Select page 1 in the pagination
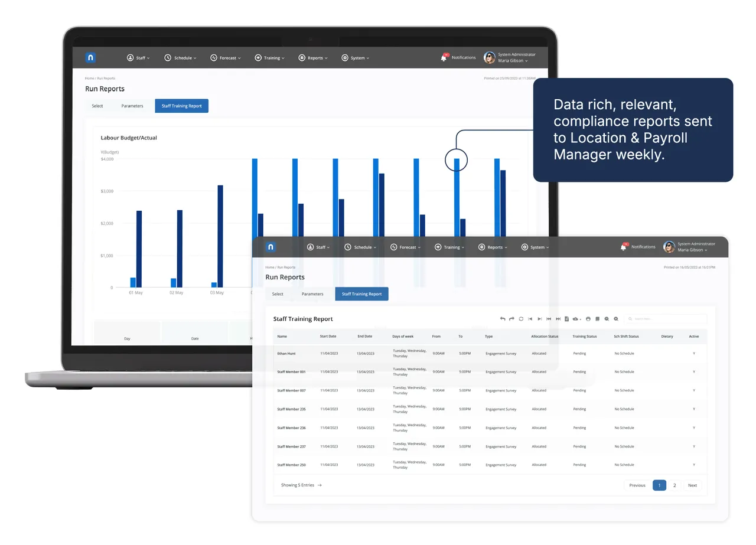Viewport: 756px width, 545px height. point(659,485)
